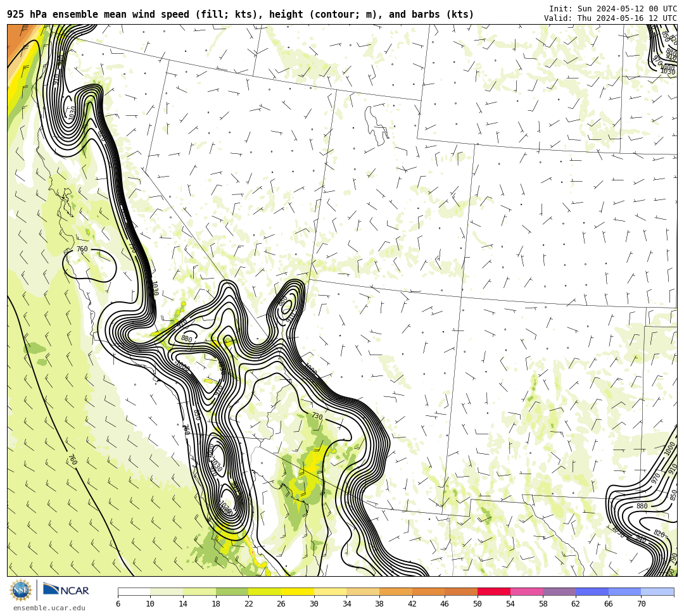Viewport: 684px width, 616px height.
Task: Click the colorbar tick label '66'
Action: (x=609, y=604)
